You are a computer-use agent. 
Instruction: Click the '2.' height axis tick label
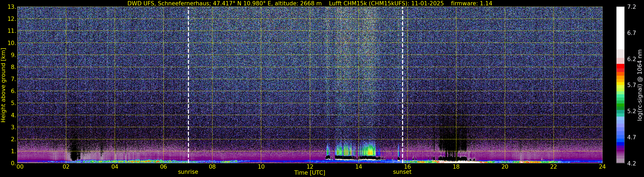13,139
